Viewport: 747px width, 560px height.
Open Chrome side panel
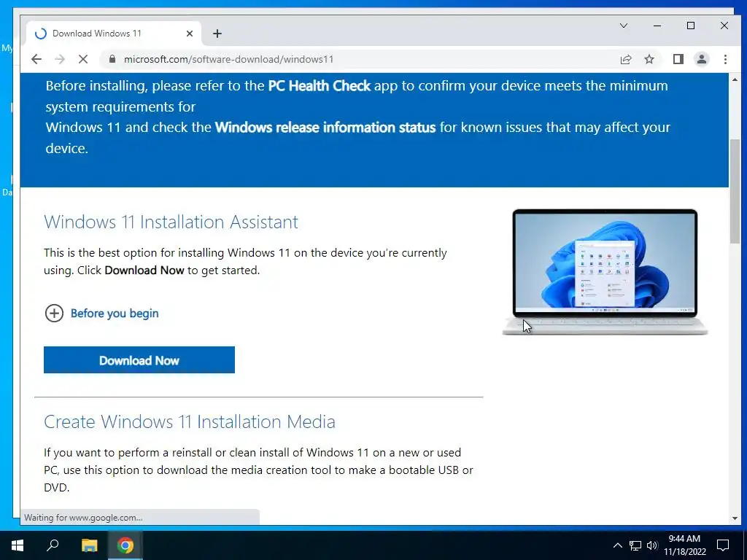[678, 59]
